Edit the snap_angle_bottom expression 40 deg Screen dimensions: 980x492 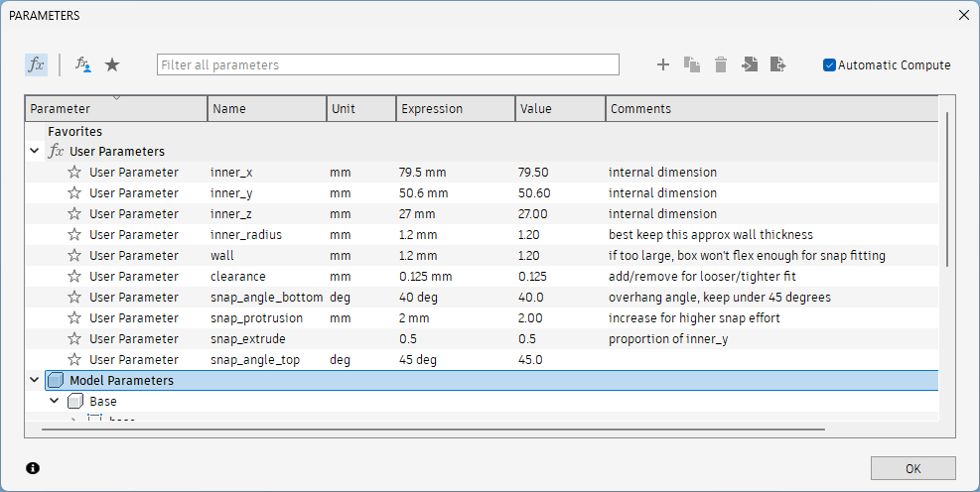pyautogui.click(x=418, y=298)
